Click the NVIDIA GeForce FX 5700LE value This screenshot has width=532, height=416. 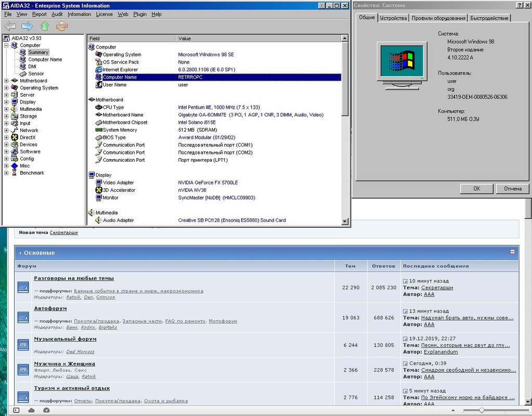tap(208, 183)
